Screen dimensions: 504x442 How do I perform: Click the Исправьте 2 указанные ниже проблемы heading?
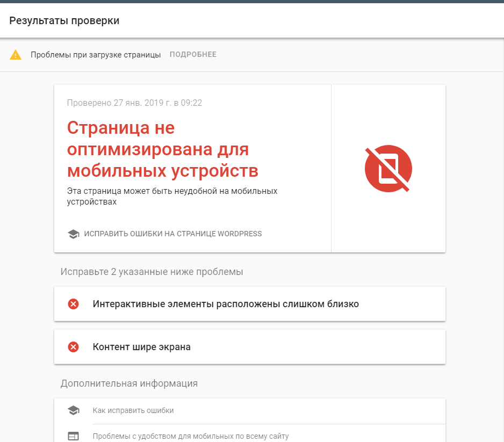152,272
